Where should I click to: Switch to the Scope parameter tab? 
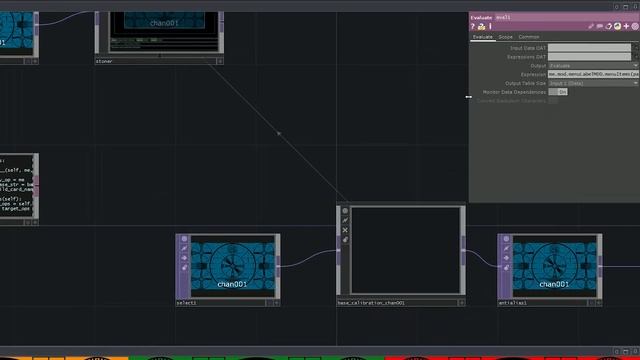505,37
